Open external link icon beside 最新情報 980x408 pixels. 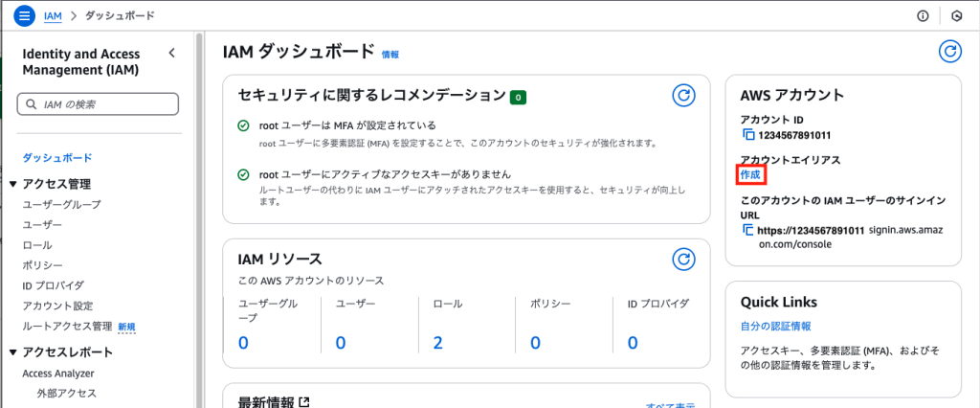[x=303, y=401]
